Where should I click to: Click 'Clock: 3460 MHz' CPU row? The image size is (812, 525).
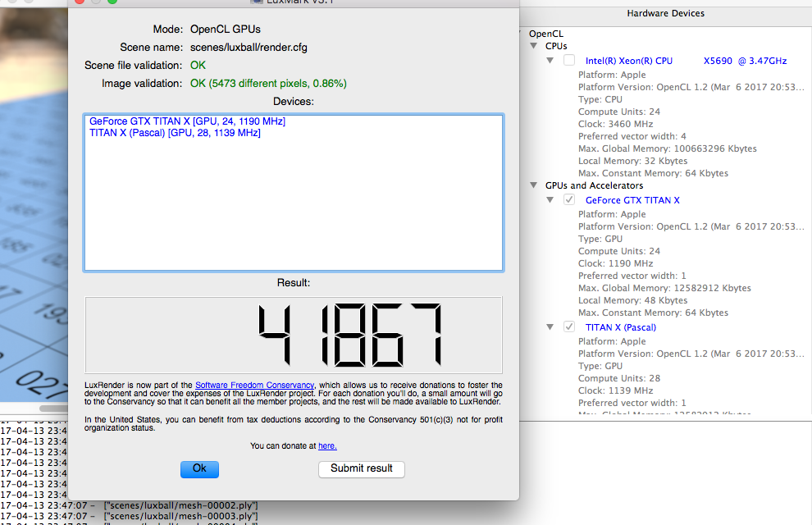[x=615, y=124]
